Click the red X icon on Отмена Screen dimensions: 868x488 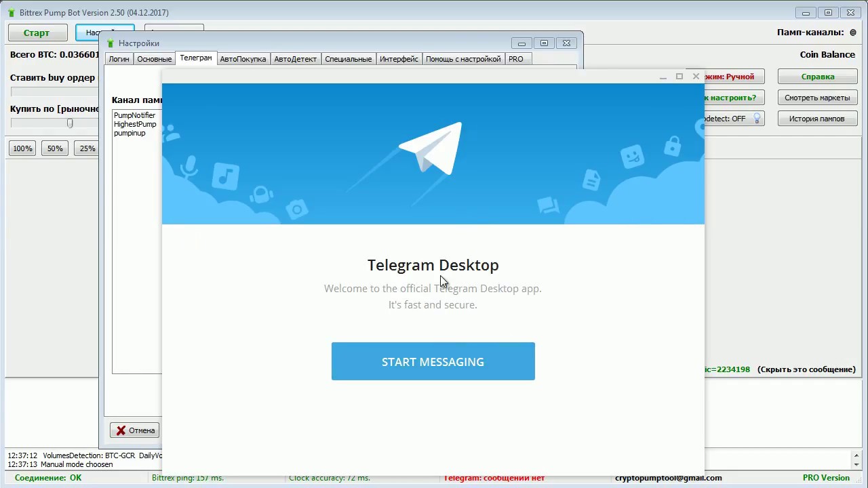pos(121,430)
